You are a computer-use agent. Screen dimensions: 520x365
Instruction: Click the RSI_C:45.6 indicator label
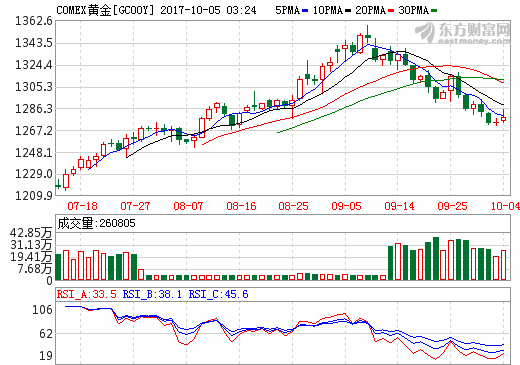point(218,294)
